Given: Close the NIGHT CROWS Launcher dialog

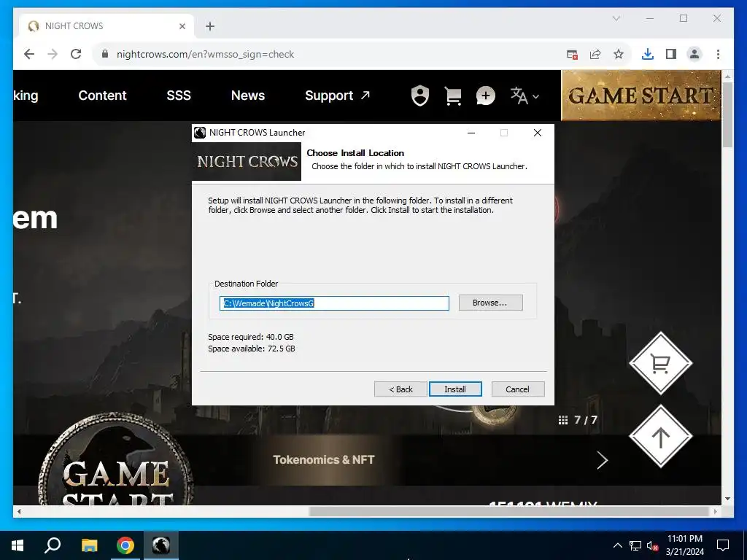Looking at the screenshot, I should (538, 133).
